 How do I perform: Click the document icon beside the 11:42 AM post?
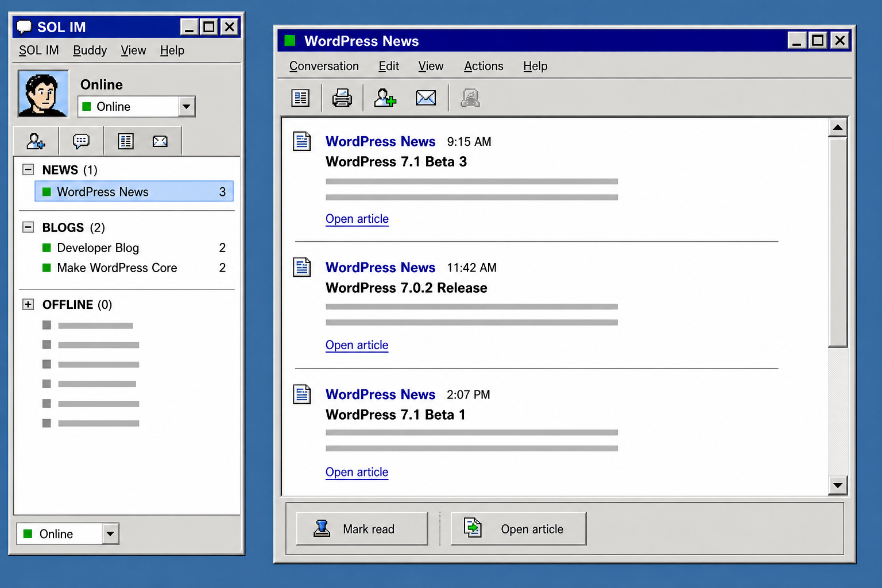302,268
